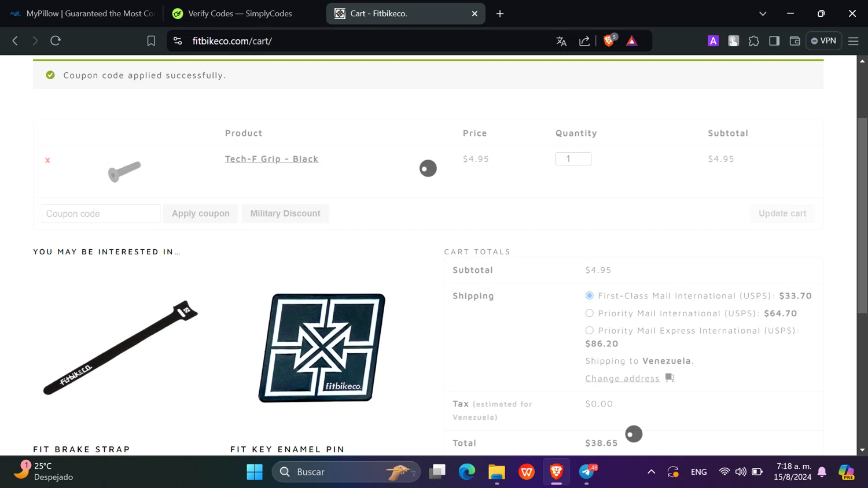Click the page vertical scrollbar
This screenshot has height=488, width=868.
(862, 216)
